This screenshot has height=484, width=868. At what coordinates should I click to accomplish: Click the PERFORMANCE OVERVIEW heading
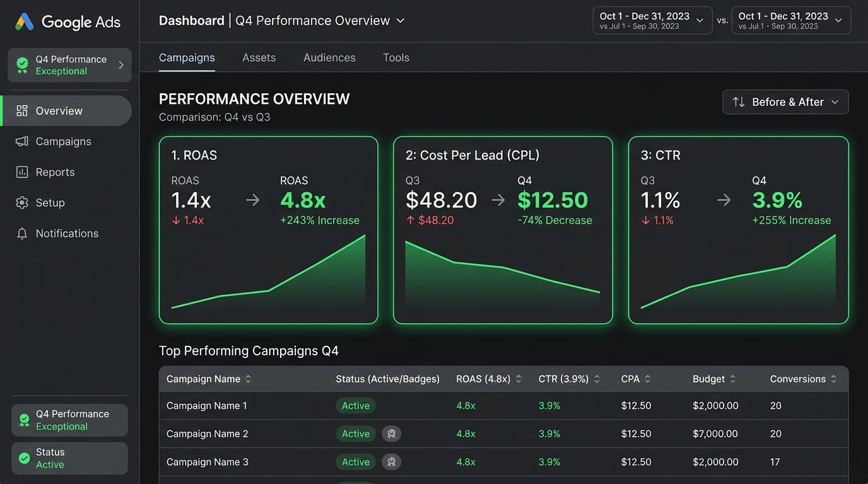pos(254,99)
